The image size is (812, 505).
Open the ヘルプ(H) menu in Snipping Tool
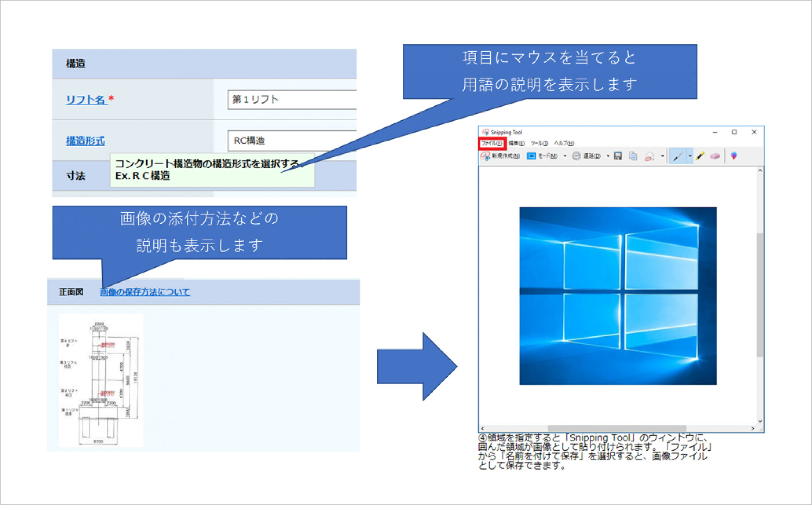click(564, 143)
